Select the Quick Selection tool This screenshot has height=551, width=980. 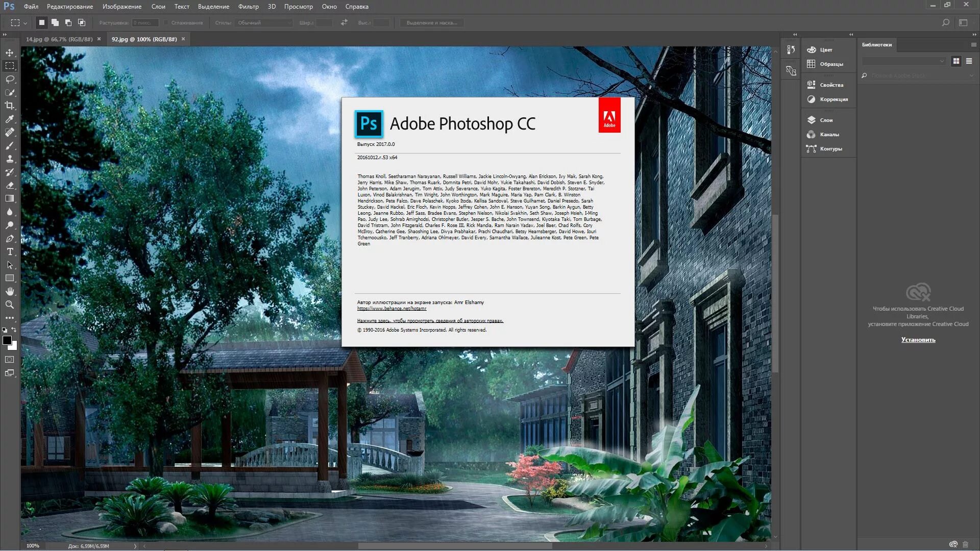pyautogui.click(x=10, y=92)
